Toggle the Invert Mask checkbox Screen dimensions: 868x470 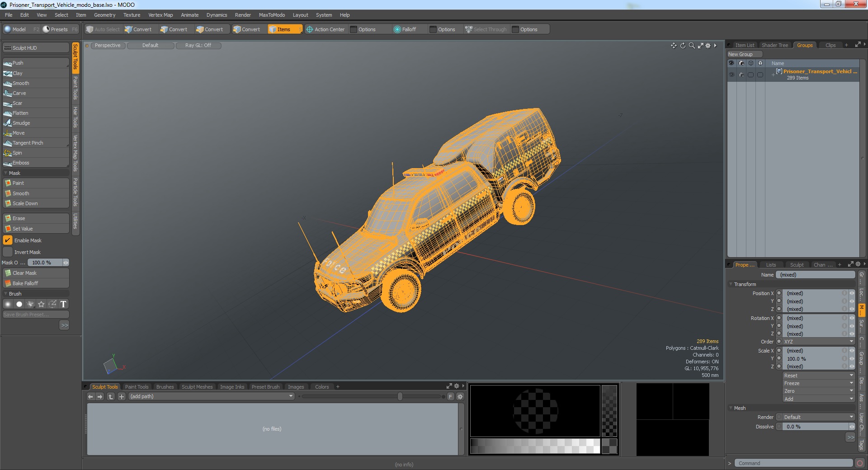(x=8, y=252)
